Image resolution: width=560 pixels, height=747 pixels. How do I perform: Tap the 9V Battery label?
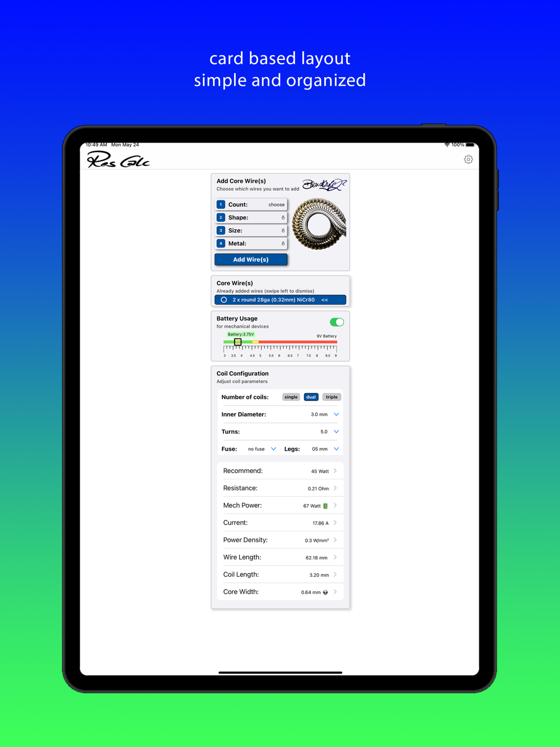[326, 336]
